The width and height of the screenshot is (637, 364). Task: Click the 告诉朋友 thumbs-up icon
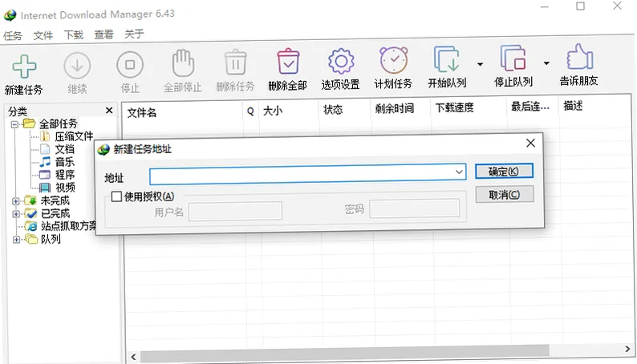[x=579, y=57]
